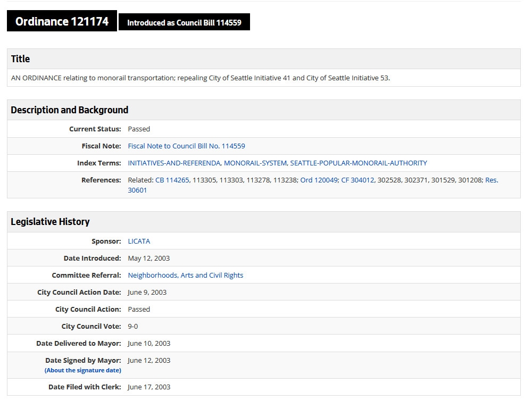Open Neighborhoods, Arts and Civil Rights committee link
This screenshot has height=400, width=532.
185,275
